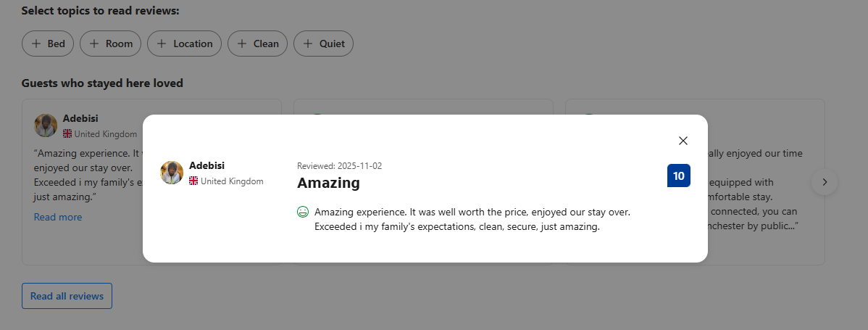Click the green smiley face icon
The height and width of the screenshot is (330, 868).
click(x=303, y=212)
